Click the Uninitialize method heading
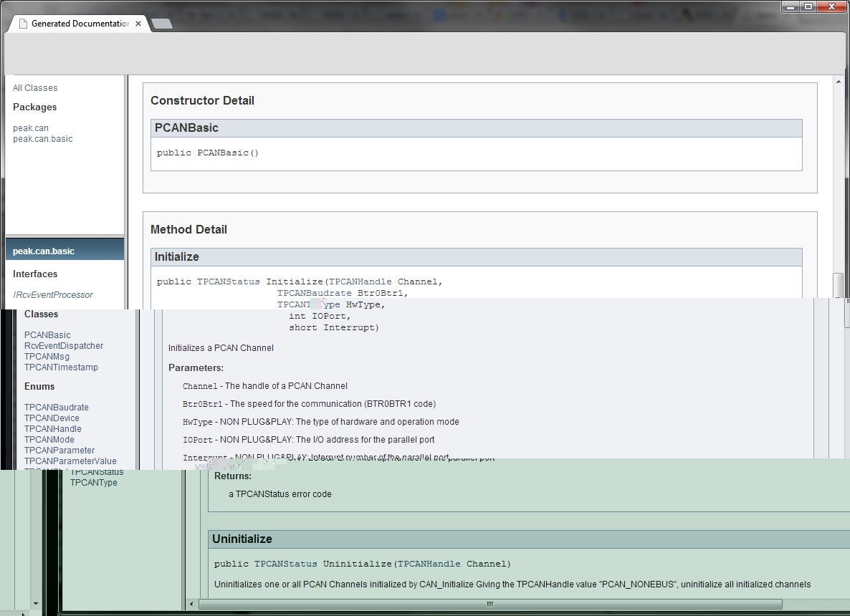 (242, 539)
